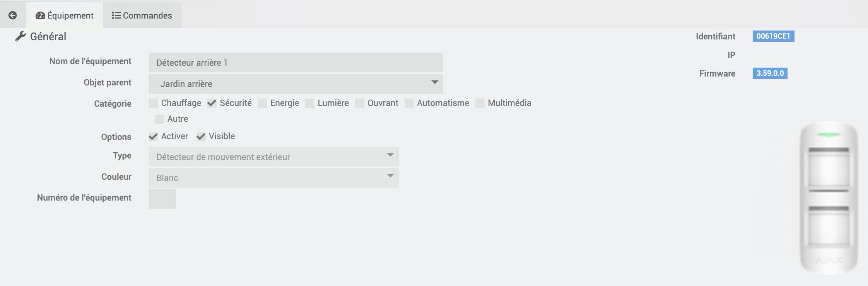Check the Autre category box

pyautogui.click(x=160, y=119)
